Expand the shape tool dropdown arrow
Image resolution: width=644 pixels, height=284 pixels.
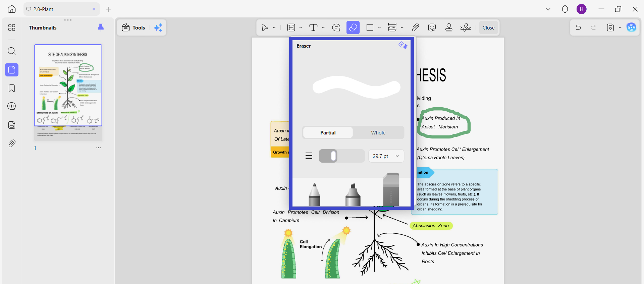tap(379, 27)
